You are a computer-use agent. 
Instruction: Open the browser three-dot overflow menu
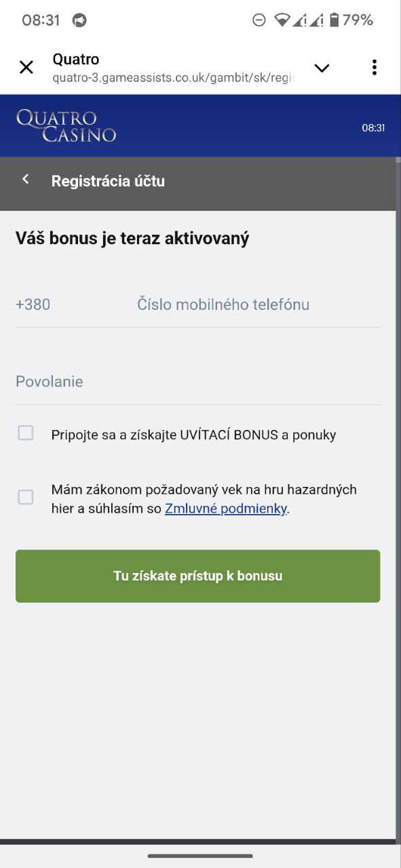pyautogui.click(x=374, y=67)
